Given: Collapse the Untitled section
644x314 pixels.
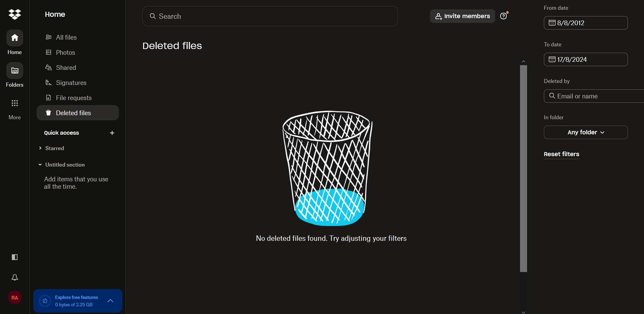Looking at the screenshot, I should (40, 165).
